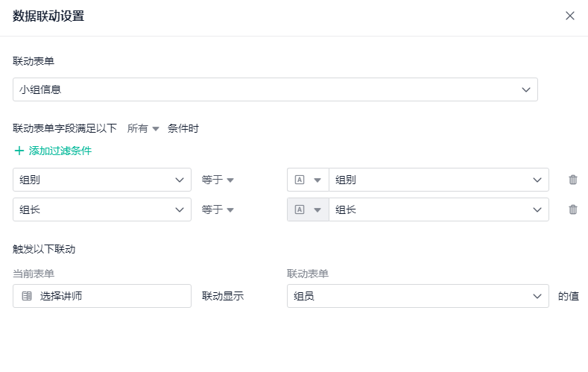Viewport: 588px width, 372px height.
Task: Close the 数据联动设置 dialog
Action: pyautogui.click(x=570, y=16)
